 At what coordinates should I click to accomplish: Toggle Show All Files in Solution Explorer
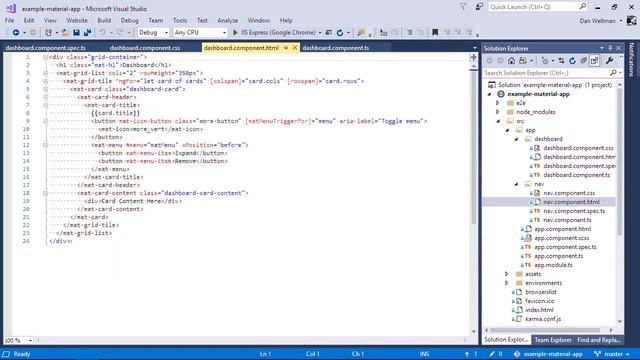click(x=594, y=61)
